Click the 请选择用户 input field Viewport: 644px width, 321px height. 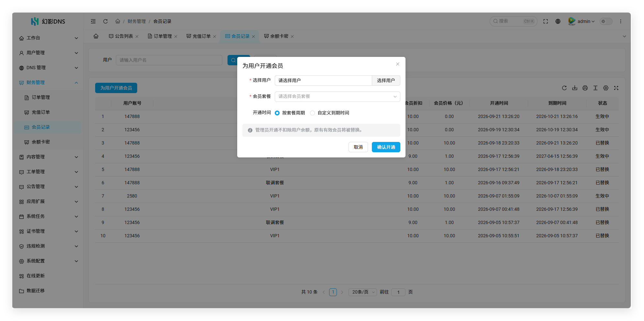pyautogui.click(x=323, y=80)
